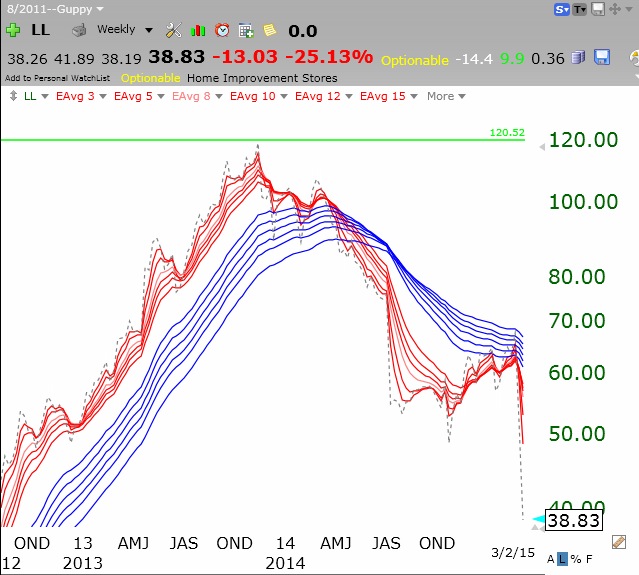Click the 3/2/15 date label

coord(513,553)
